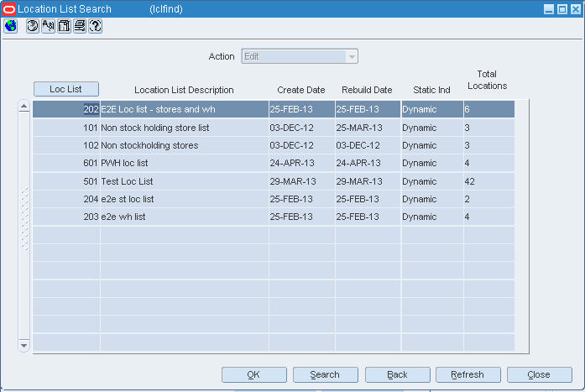This screenshot has width=585, height=392.
Task: Click the translate letters toolbar icon
Action: (49, 26)
